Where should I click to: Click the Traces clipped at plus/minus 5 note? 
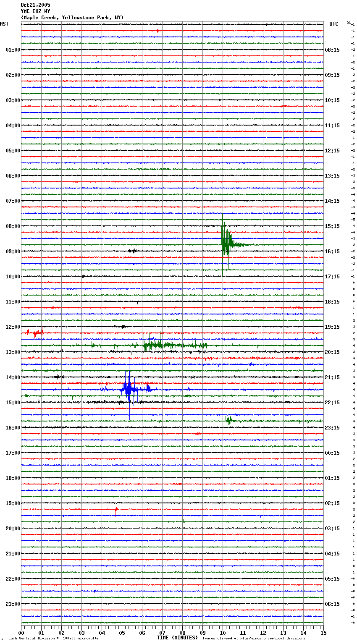point(254,638)
